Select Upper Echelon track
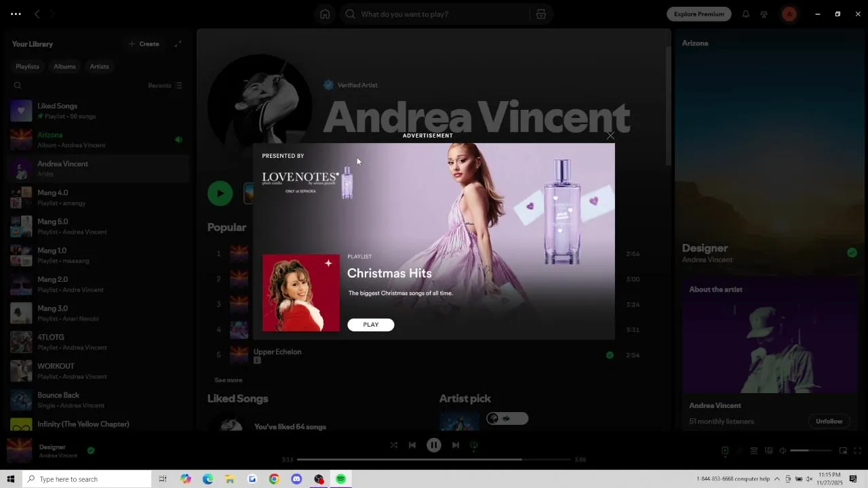 click(x=277, y=352)
